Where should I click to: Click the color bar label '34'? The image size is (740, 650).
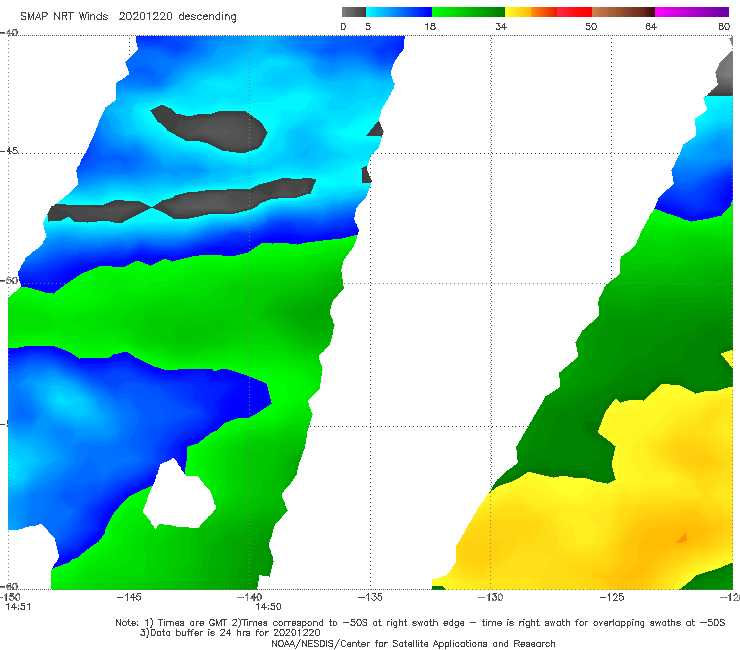[x=501, y=27]
